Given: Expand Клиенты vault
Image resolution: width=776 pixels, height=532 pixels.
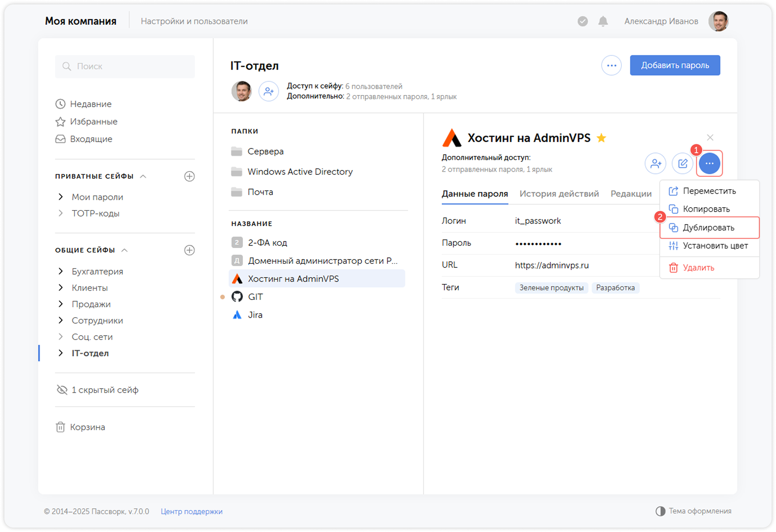Looking at the screenshot, I should pos(61,288).
